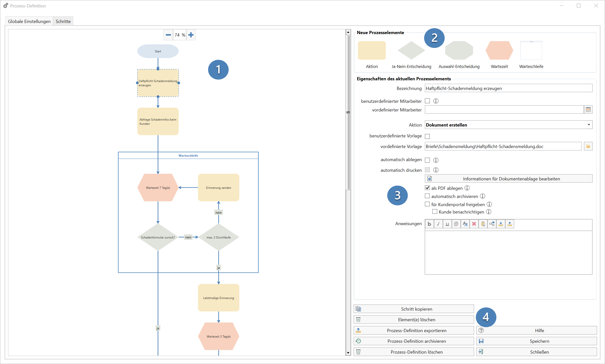This screenshot has width=605, height=364.
Task: Click the vertical scrollbar down arrow of diagram
Action: [x=348, y=353]
